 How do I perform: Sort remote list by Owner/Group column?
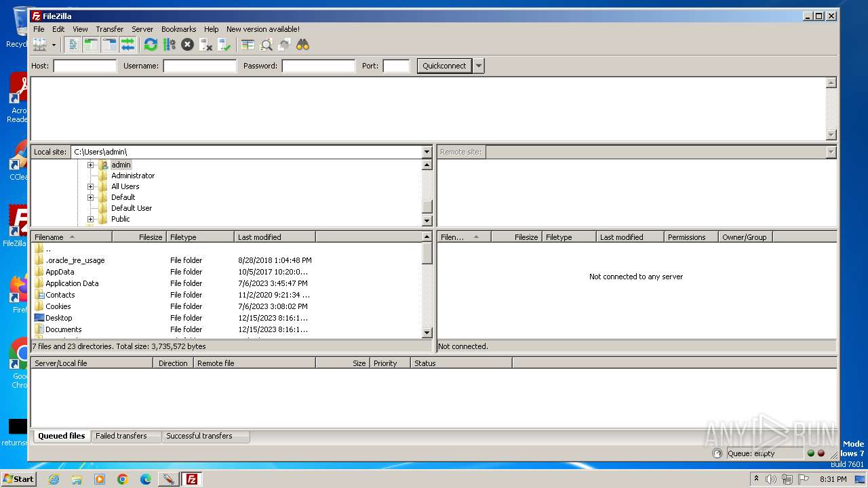745,237
